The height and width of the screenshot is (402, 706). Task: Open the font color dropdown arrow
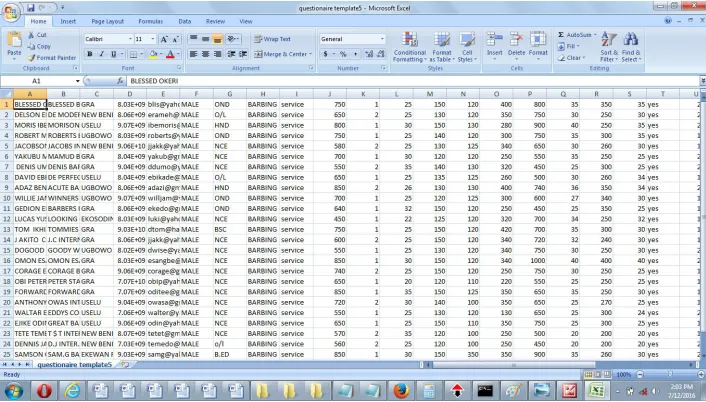[178, 54]
